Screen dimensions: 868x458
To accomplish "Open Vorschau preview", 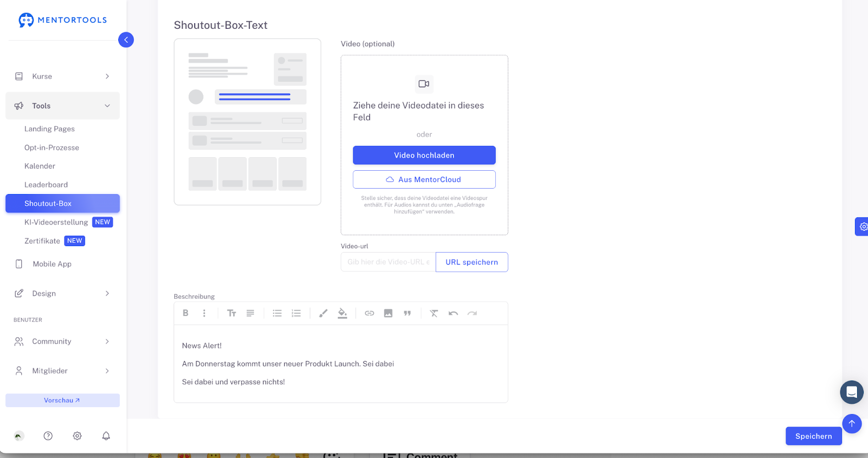I will (62, 401).
